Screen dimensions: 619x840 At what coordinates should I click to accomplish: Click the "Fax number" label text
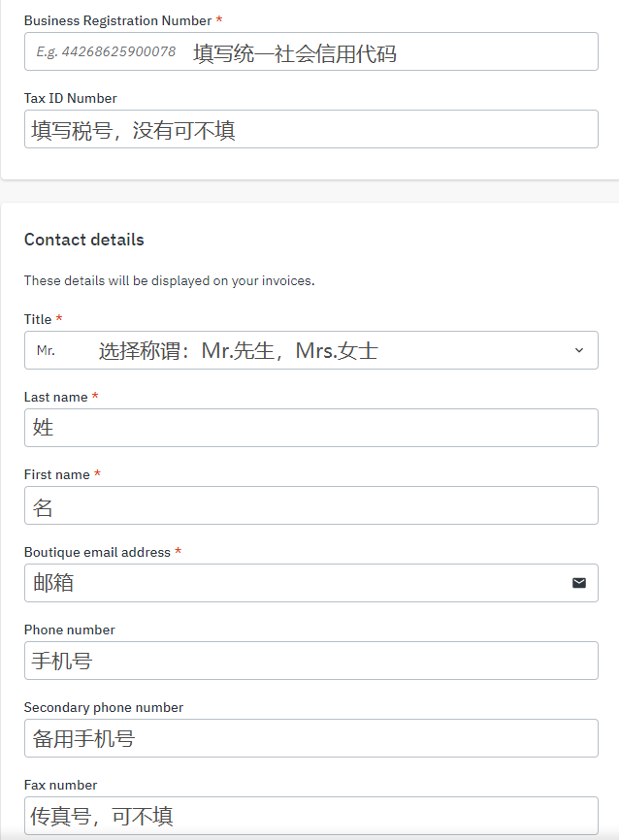(60, 785)
